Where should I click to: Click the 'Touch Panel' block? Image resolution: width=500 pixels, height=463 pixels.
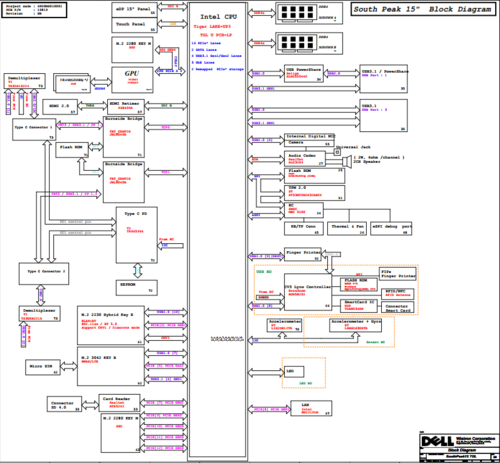[x=134, y=25]
